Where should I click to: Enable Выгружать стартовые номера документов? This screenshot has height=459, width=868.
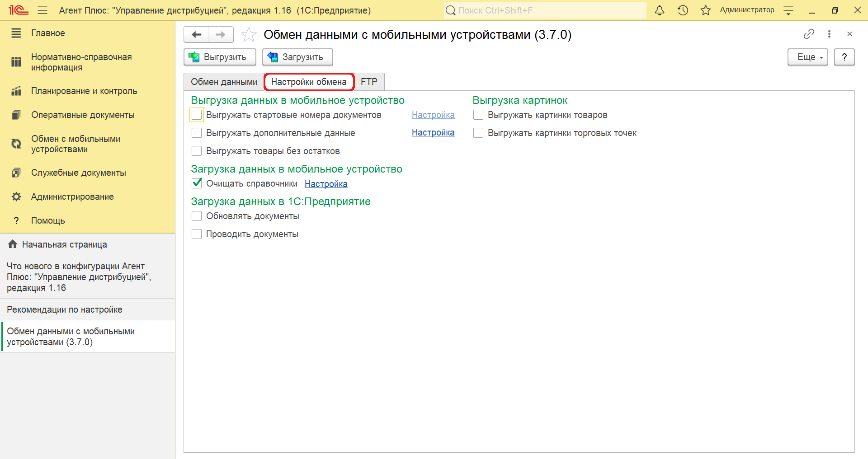(197, 115)
